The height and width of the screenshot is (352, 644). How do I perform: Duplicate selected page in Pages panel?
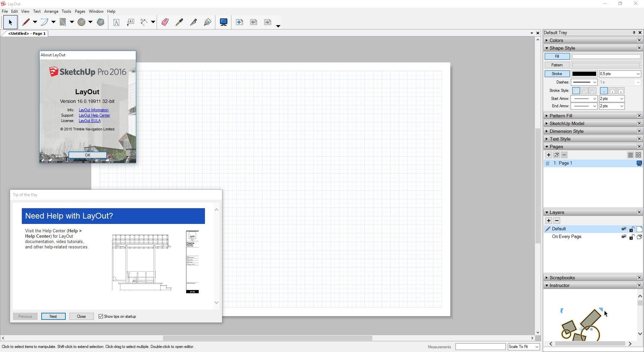(556, 155)
